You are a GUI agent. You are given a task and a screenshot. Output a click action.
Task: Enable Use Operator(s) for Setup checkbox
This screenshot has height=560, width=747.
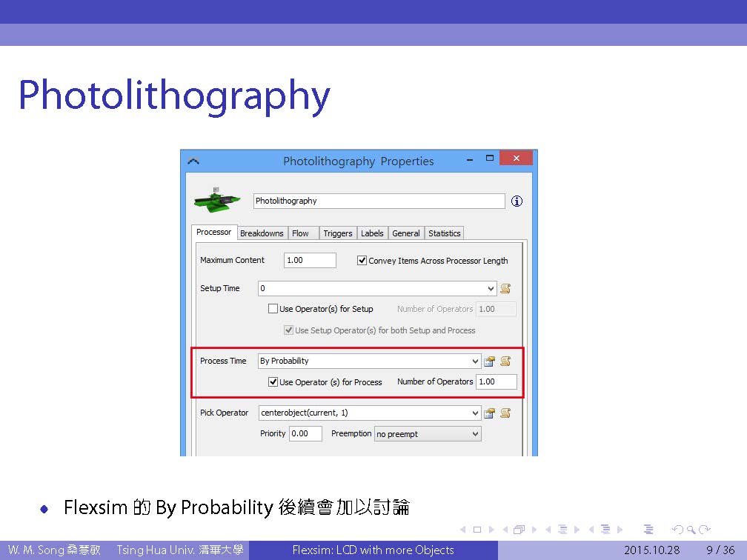[x=273, y=309]
